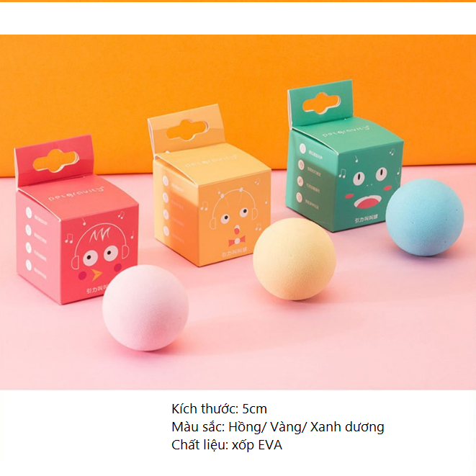The height and width of the screenshot is (476, 476).
Task: Select the orange box with bow tie face
Action: pyautogui.click(x=210, y=186)
